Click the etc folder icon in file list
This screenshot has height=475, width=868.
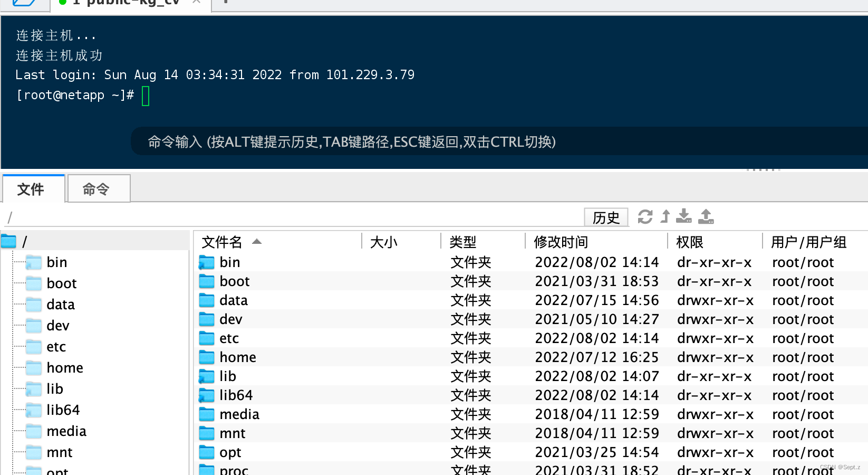[x=206, y=338]
